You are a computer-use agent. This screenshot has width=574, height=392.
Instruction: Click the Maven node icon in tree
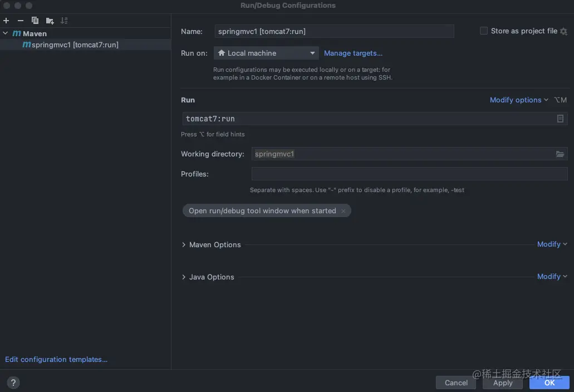coord(17,33)
